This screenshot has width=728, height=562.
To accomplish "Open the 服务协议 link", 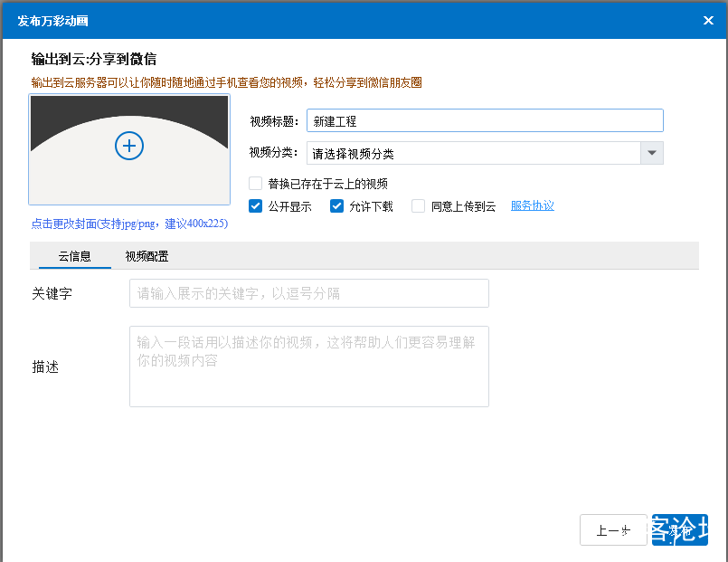I will pyautogui.click(x=533, y=205).
